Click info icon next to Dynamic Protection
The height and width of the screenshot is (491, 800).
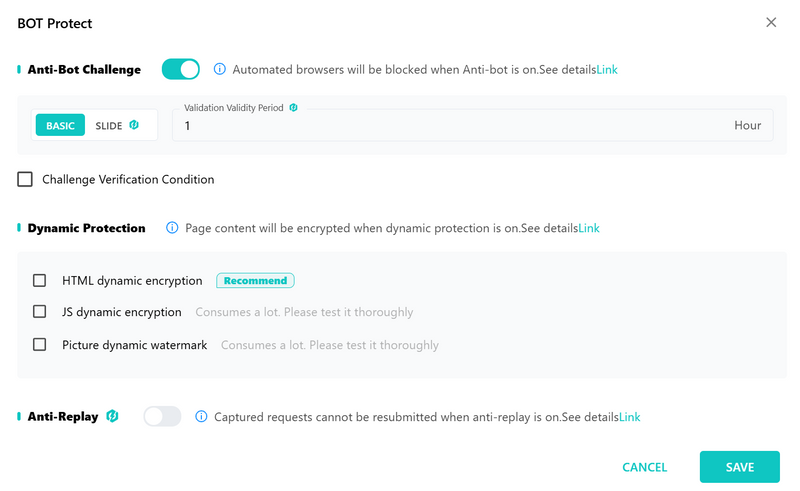point(172,228)
